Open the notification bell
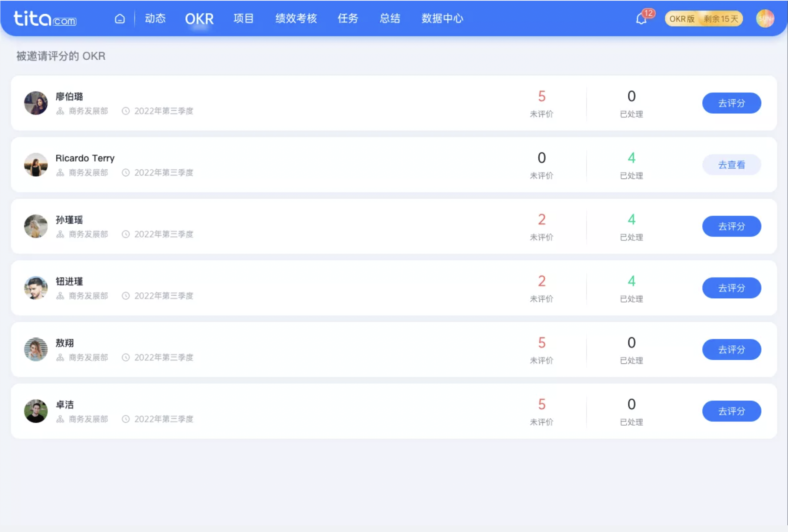Screen dimensions: 788x532 click(641, 19)
